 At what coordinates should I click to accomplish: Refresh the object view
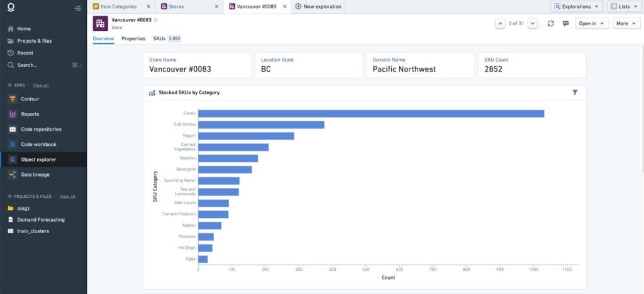[x=551, y=23]
